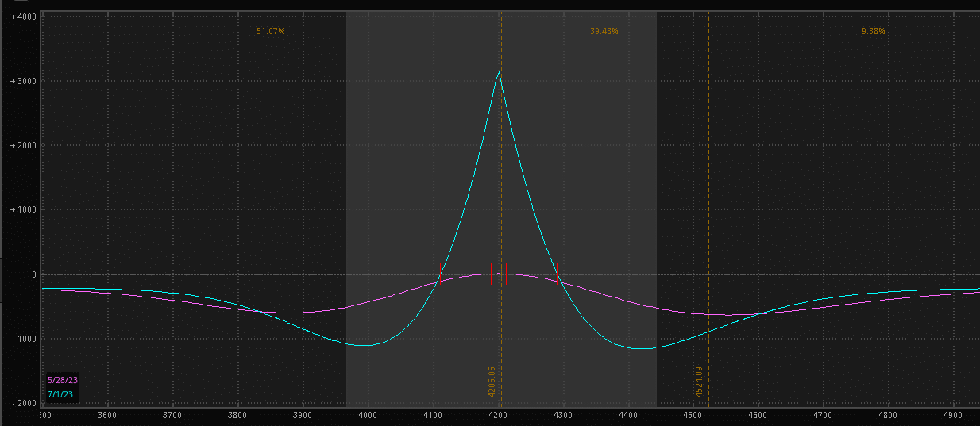Screen dimensions: 980x426
Task: Click the 3700 price axis label
Action: (172, 414)
